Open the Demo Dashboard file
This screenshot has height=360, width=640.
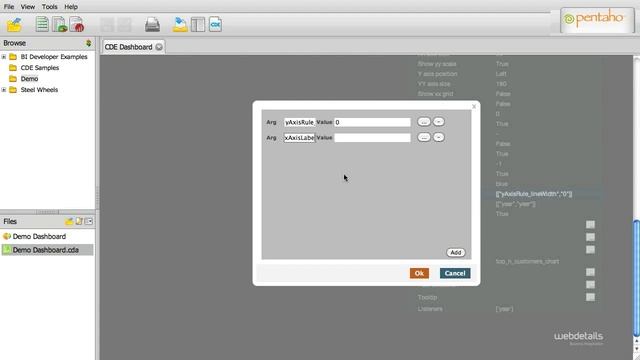pos(39,236)
